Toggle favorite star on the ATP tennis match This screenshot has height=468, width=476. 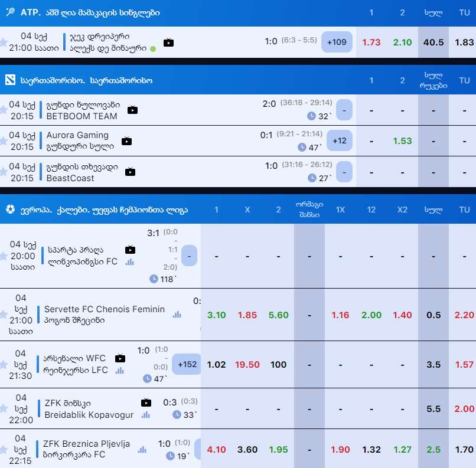[4, 42]
